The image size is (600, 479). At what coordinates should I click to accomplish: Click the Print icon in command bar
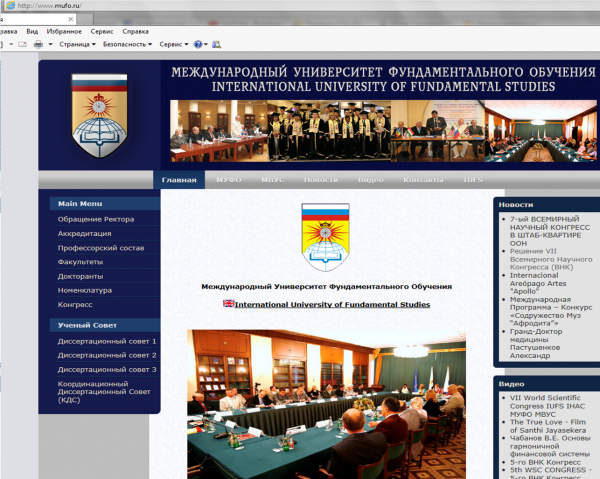pyautogui.click(x=38, y=44)
